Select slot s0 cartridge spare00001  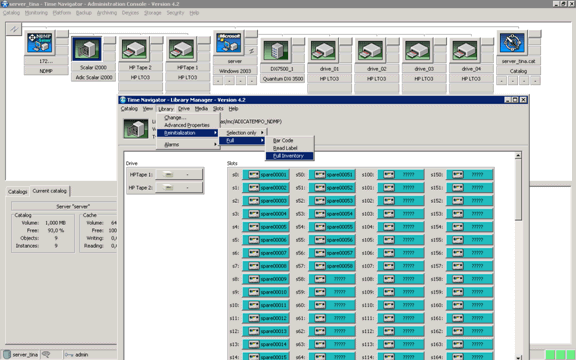[x=266, y=175]
